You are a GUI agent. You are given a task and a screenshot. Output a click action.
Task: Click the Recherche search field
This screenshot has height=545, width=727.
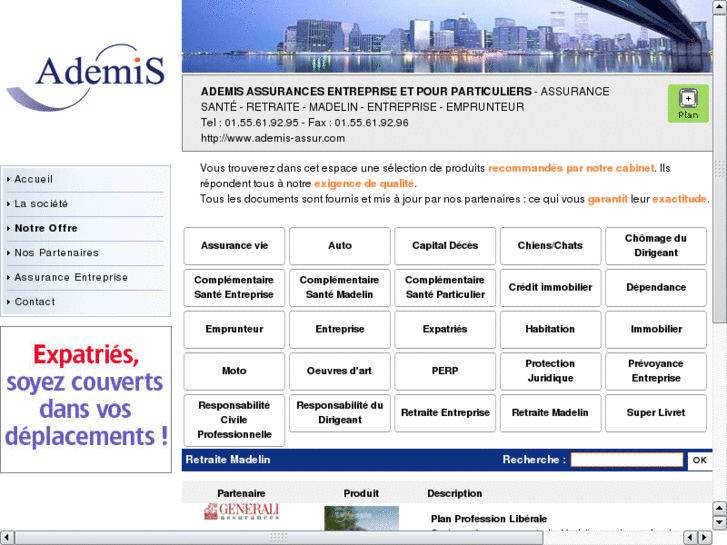coord(627,460)
